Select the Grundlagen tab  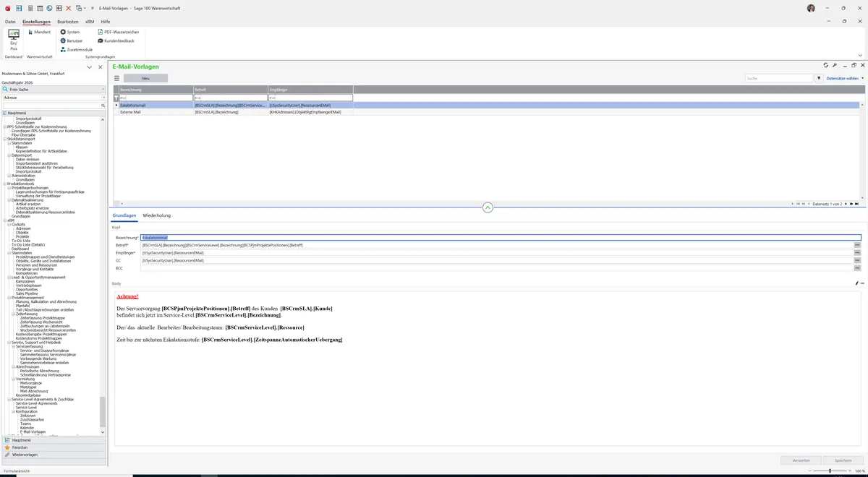124,215
